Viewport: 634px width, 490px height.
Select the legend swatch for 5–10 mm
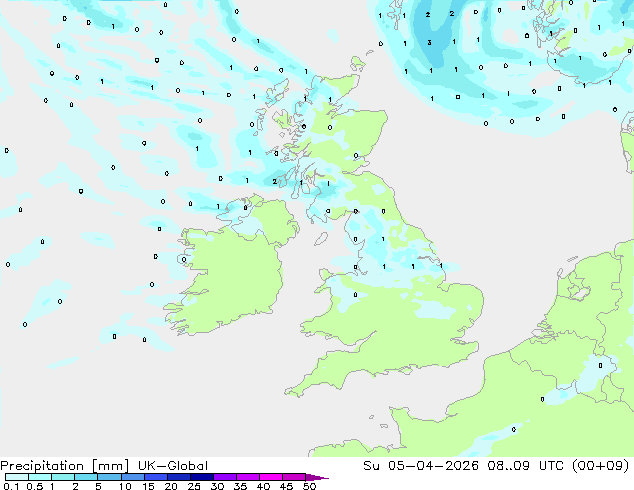click(109, 477)
